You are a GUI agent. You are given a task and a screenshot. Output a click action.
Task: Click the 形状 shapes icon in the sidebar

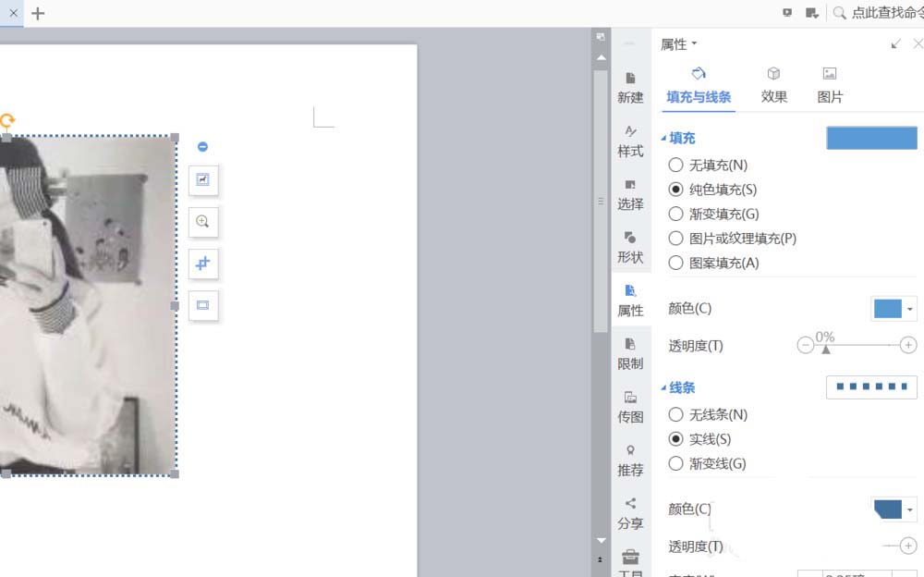click(x=630, y=245)
